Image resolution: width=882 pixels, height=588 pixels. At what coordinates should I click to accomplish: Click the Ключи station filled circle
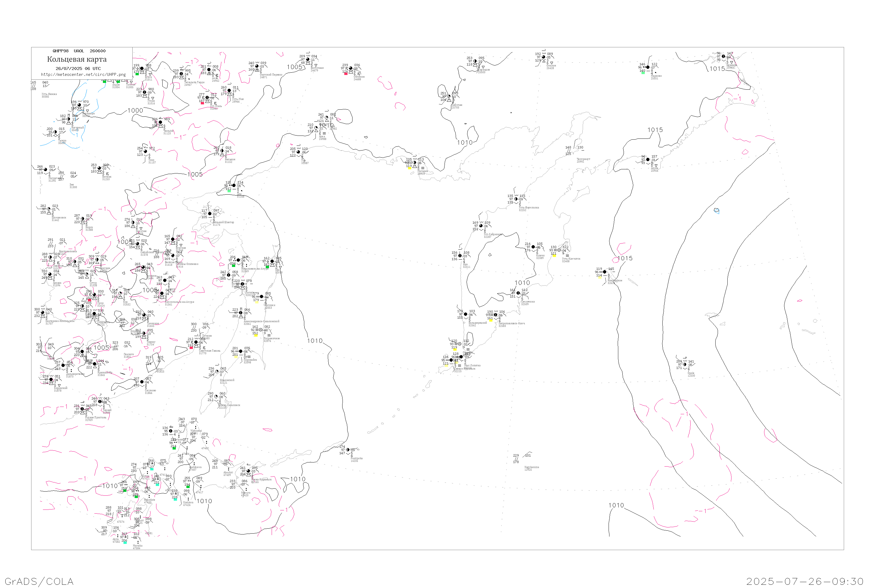click(x=533, y=247)
